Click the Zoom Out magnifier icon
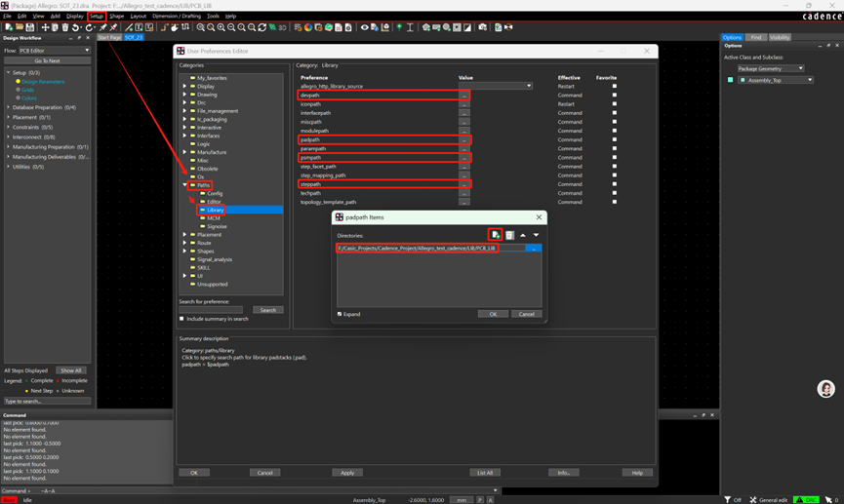Screen dimensions: 844x504 click(x=231, y=27)
